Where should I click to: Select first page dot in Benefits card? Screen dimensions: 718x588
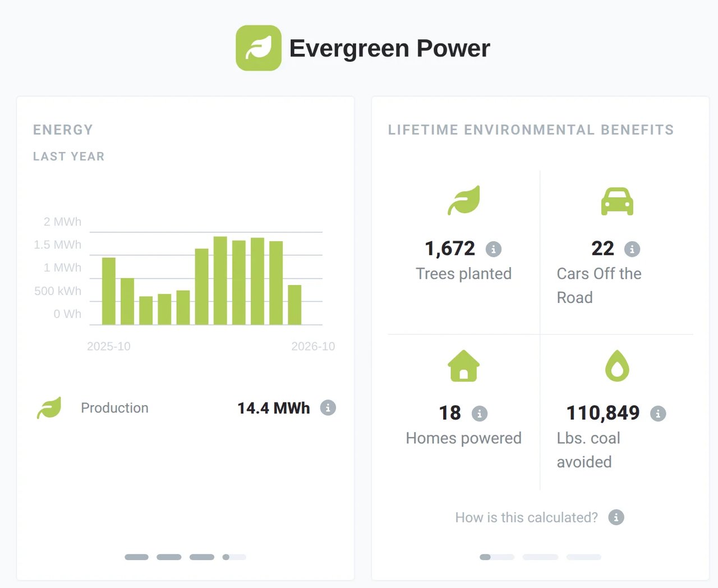[497, 557]
